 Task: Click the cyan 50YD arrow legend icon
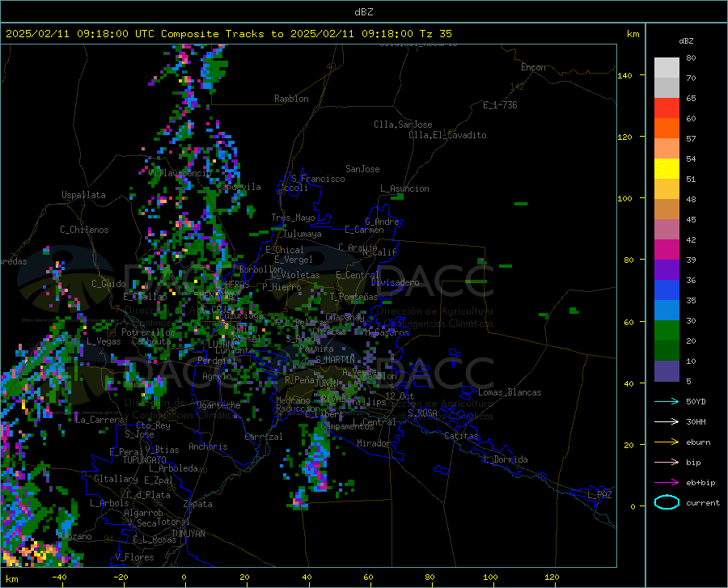tap(667, 401)
